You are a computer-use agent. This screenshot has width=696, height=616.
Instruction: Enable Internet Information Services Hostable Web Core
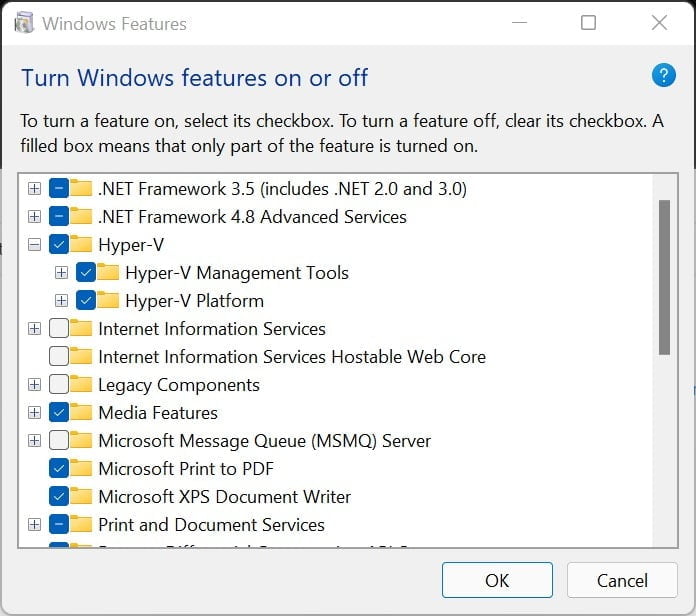tap(58, 357)
